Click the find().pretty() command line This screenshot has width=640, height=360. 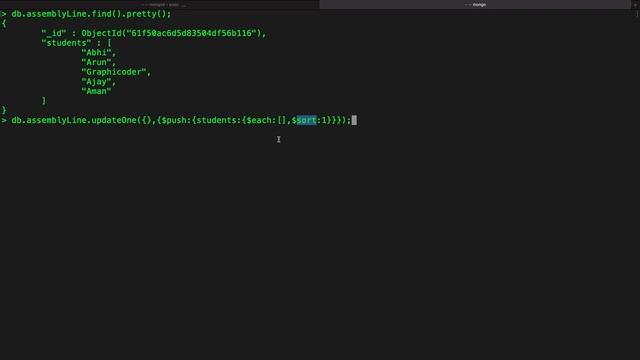point(91,14)
